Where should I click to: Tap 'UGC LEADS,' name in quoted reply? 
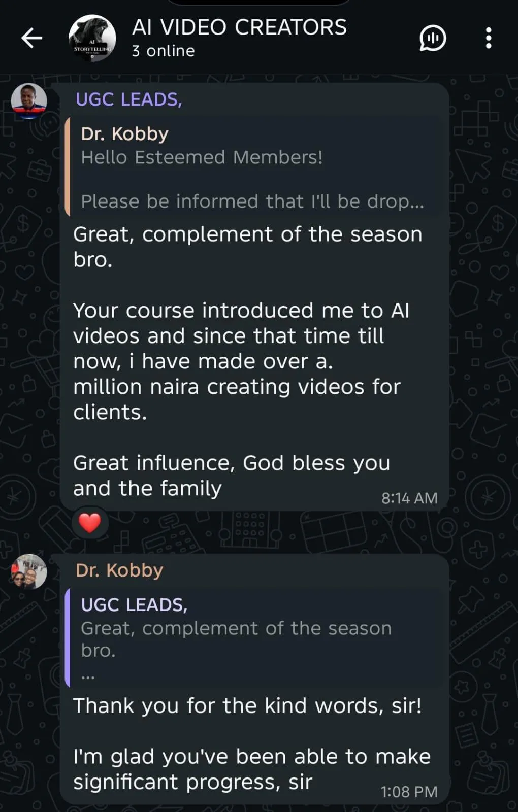click(x=134, y=605)
